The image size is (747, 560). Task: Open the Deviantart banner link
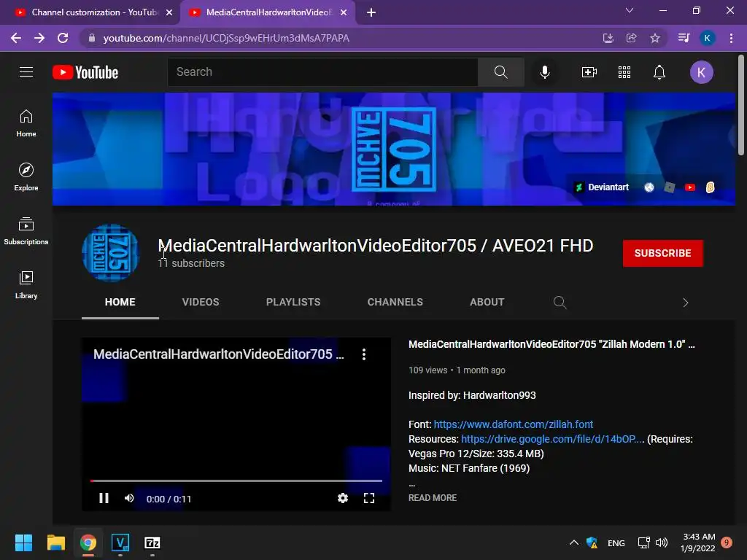[x=602, y=187]
